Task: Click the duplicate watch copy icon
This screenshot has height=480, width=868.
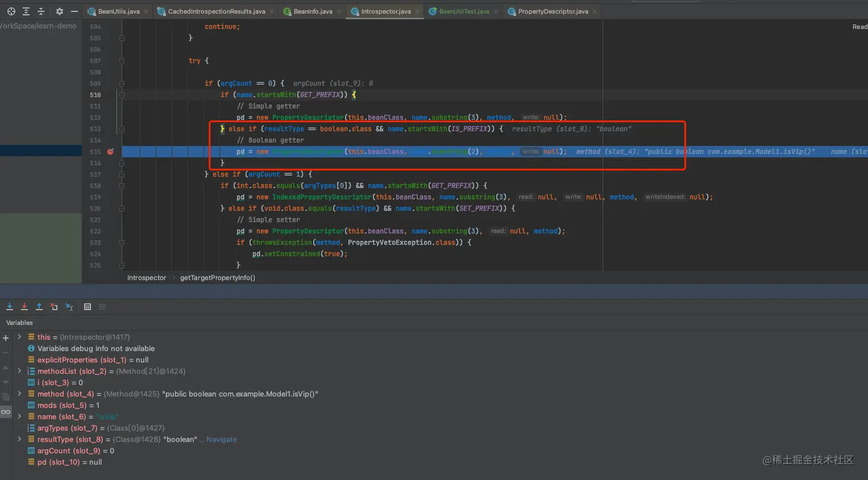Action: pyautogui.click(x=6, y=396)
